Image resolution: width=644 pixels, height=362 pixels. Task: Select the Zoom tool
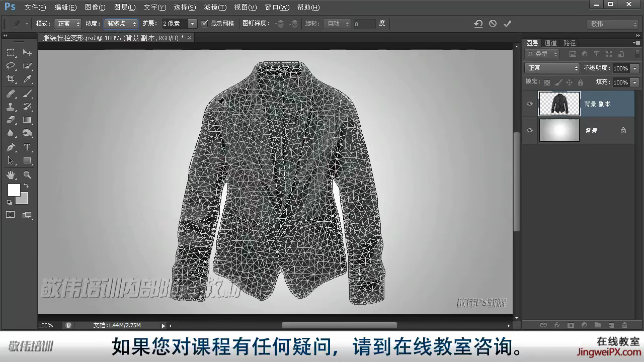[x=27, y=175]
